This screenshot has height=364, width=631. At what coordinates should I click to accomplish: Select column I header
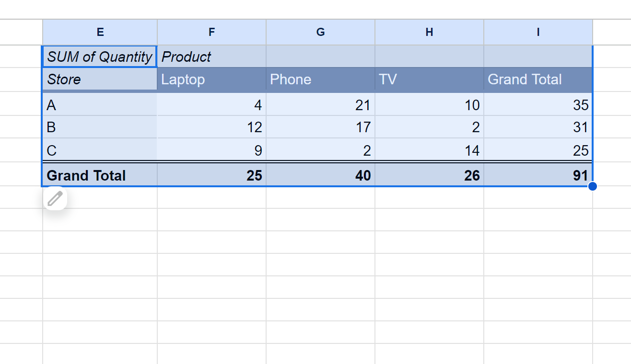point(538,32)
